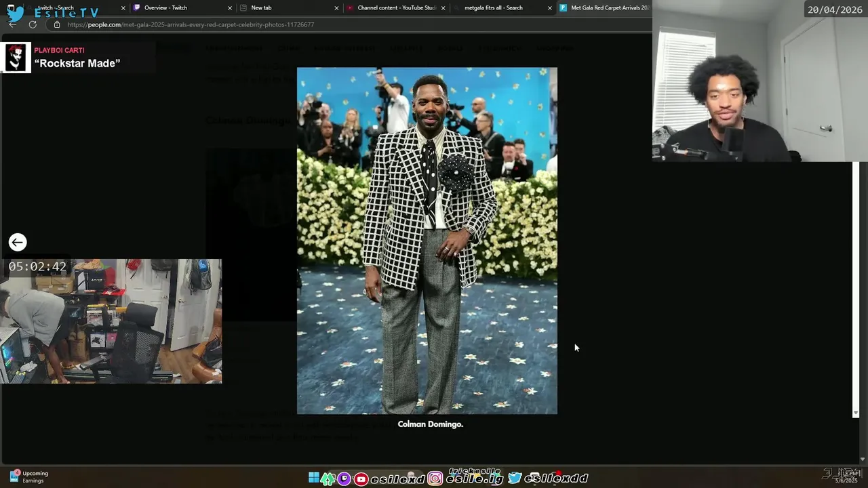Close the 'Overview - Twitch' tab
The width and height of the screenshot is (868, 488).
pos(230,8)
